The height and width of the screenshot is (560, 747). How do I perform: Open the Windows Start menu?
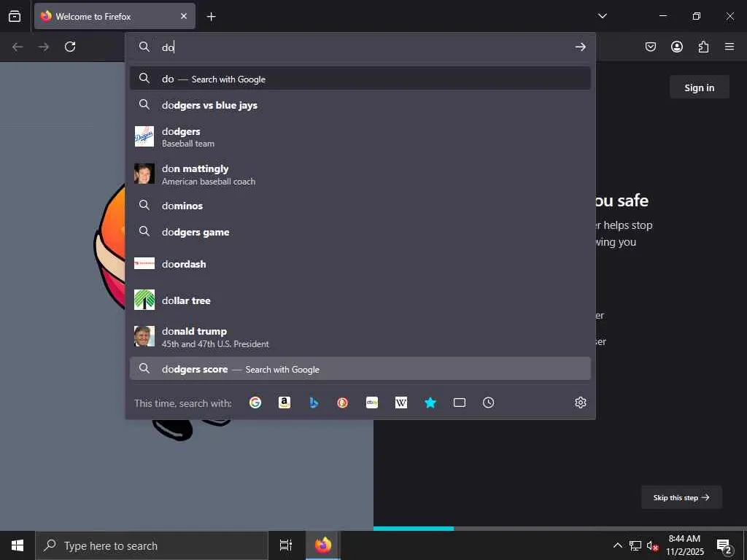coord(18,545)
